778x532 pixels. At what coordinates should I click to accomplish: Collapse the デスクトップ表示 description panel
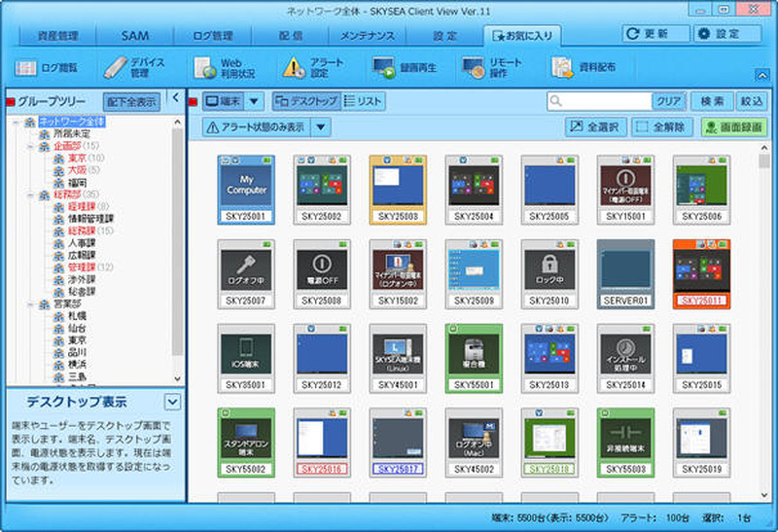coord(172,401)
